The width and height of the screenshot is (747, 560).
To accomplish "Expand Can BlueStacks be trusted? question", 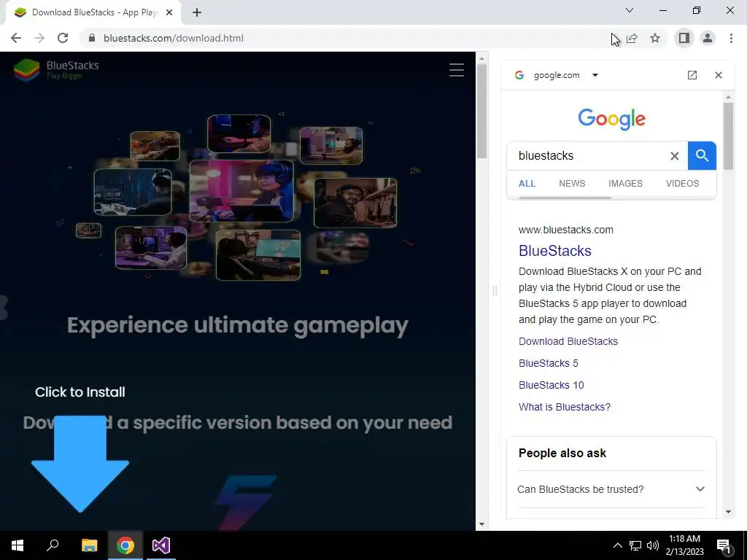I will [611, 489].
